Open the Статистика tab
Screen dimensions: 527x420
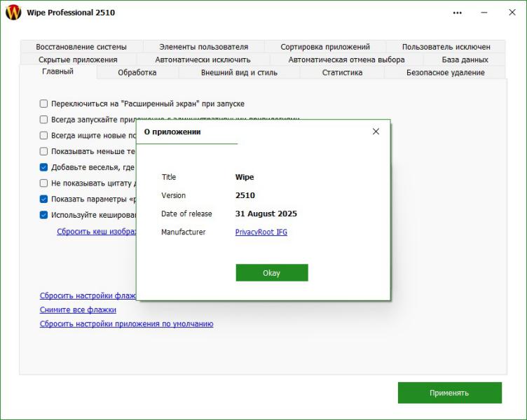(342, 73)
